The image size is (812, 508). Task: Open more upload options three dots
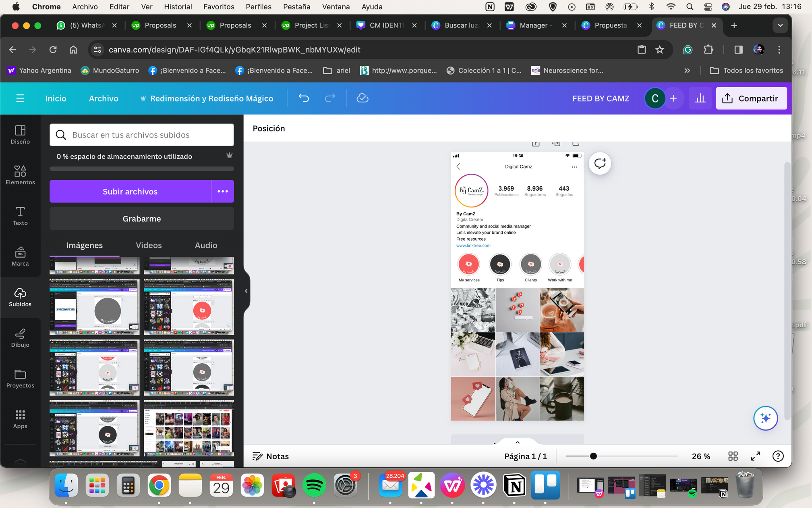222,192
